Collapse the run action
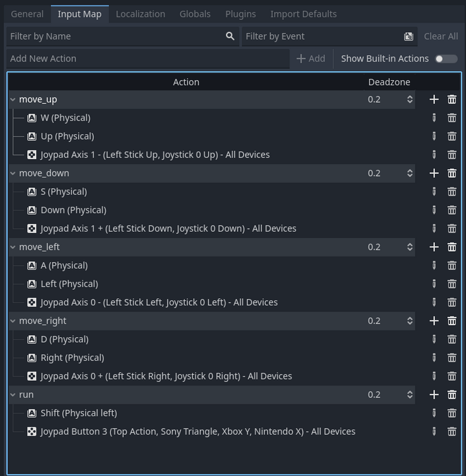Viewport: 466px width, 476px height. point(13,394)
